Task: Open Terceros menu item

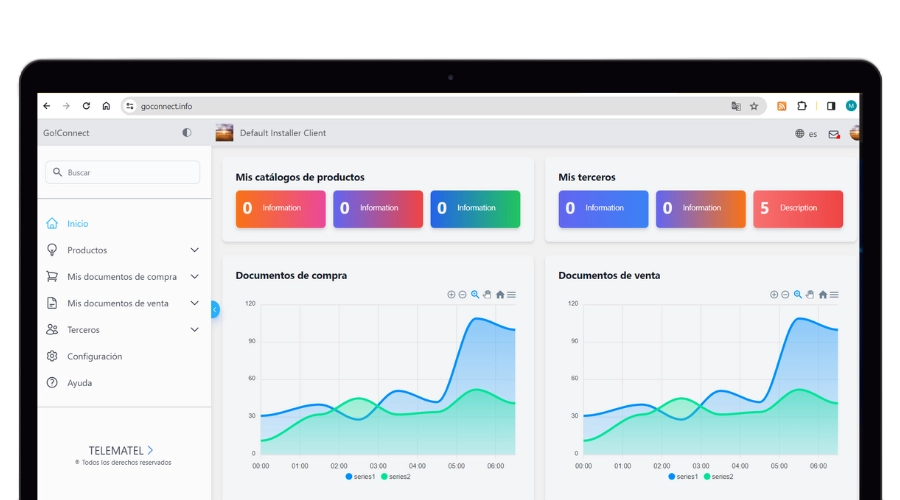Action: tap(83, 330)
